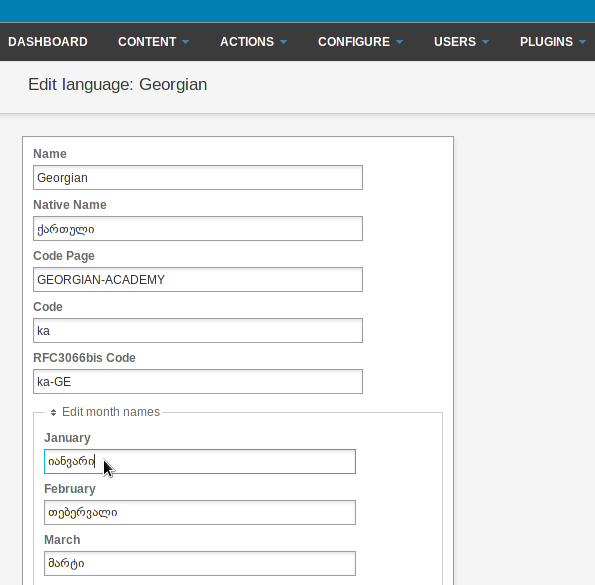
Task: Select the Code Page field GEORGIAN-ACADEMY
Action: click(198, 280)
